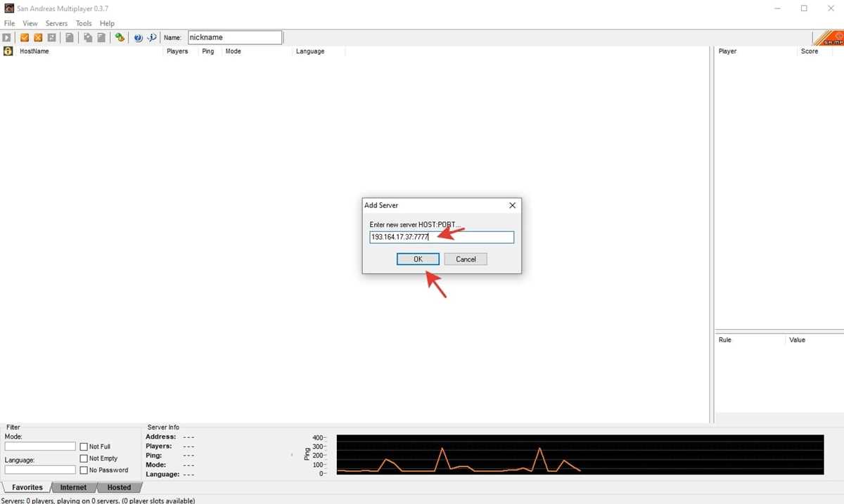Screen dimensions: 844x504
Task: Click the Language filter text field
Action: [40, 470]
